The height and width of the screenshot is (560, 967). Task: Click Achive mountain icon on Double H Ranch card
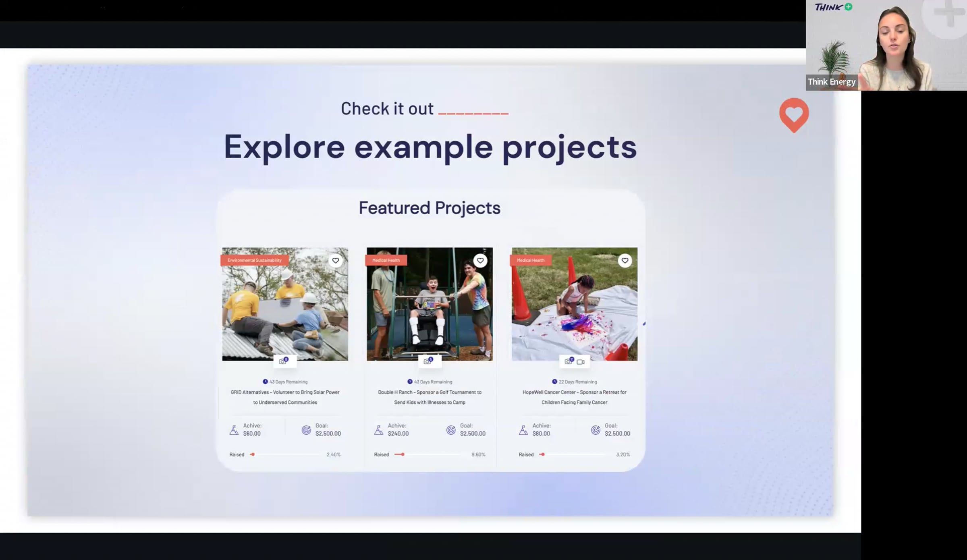click(x=378, y=430)
